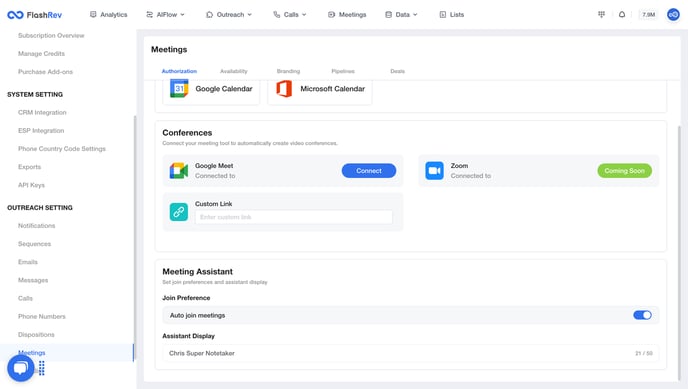Open Calls outreach setting in sidebar
The image size is (688, 389).
click(25, 298)
